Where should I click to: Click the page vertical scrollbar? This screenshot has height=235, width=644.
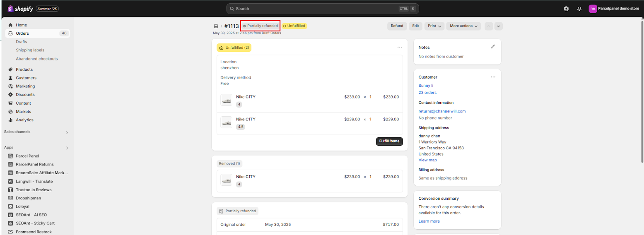[x=642, y=91]
